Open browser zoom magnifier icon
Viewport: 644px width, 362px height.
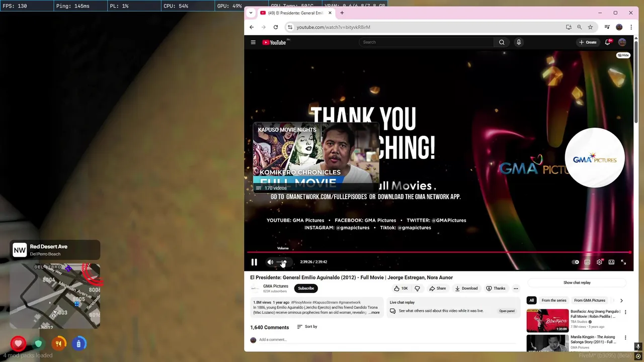point(580,27)
